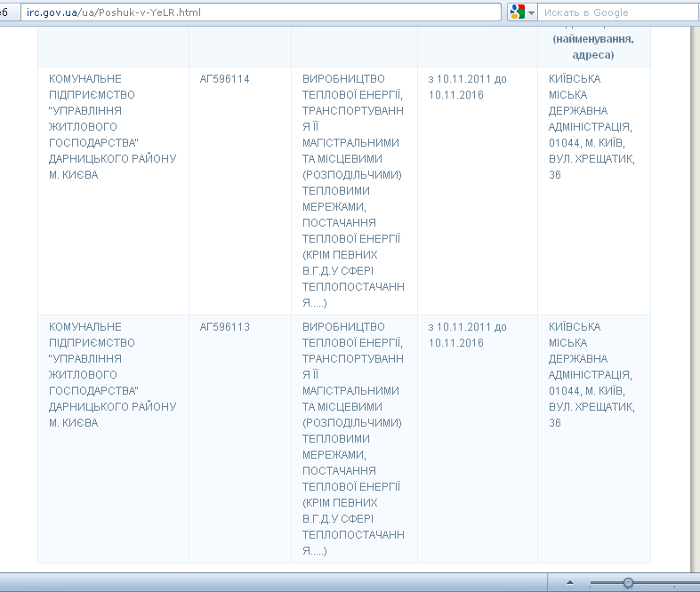The height and width of the screenshot is (592, 700).
Task: Click validity dates in the АГ596113 row
Action: tap(468, 335)
